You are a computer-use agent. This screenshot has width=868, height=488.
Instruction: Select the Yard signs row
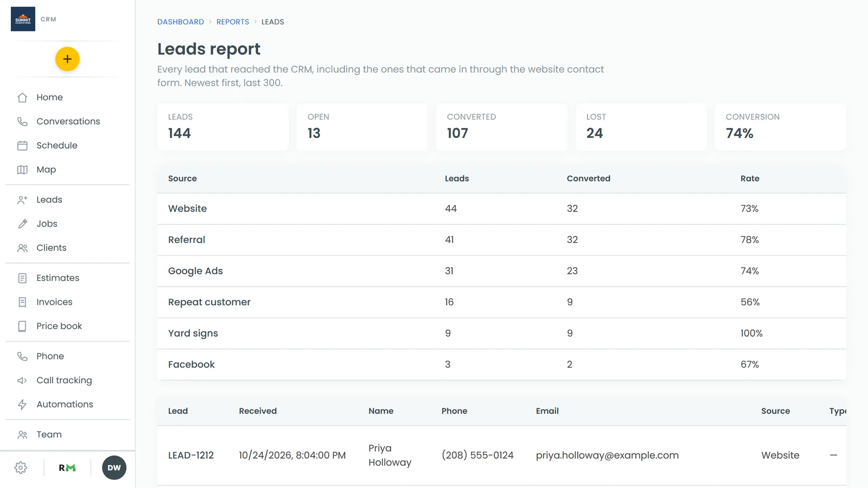coord(502,333)
